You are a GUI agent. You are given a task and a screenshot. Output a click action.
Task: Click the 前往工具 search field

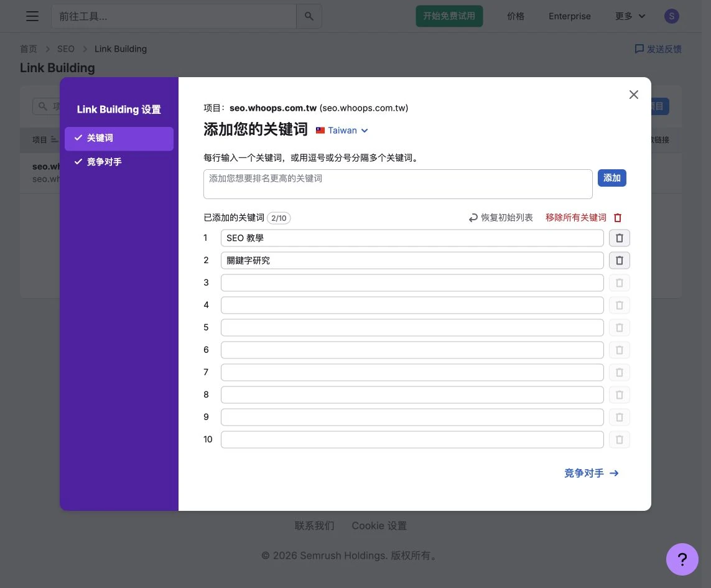coord(174,16)
